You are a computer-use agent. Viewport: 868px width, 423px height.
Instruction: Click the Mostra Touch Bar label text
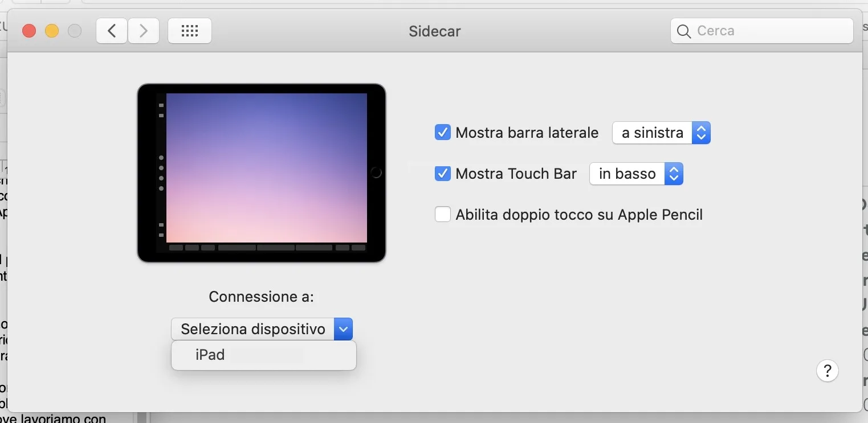coord(515,174)
